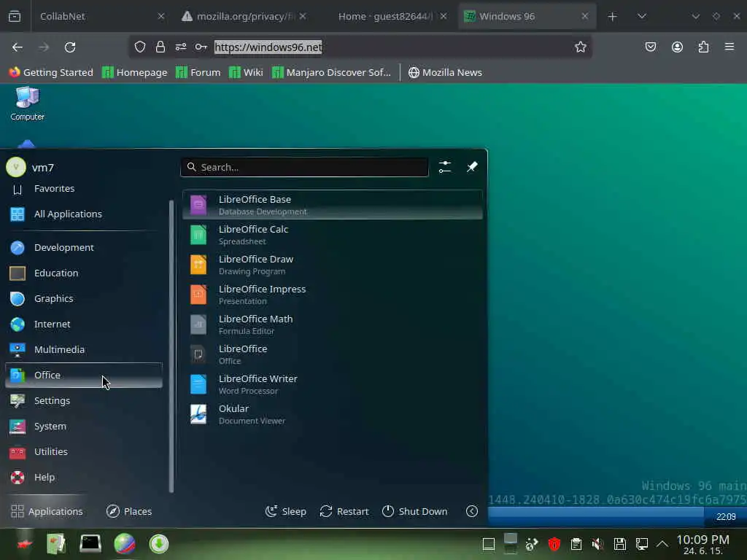
Task: Start LibreOffice Impress presentation
Action: (x=332, y=295)
